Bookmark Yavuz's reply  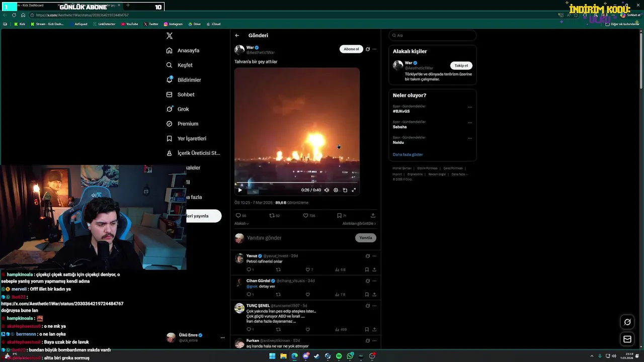tap(367, 269)
